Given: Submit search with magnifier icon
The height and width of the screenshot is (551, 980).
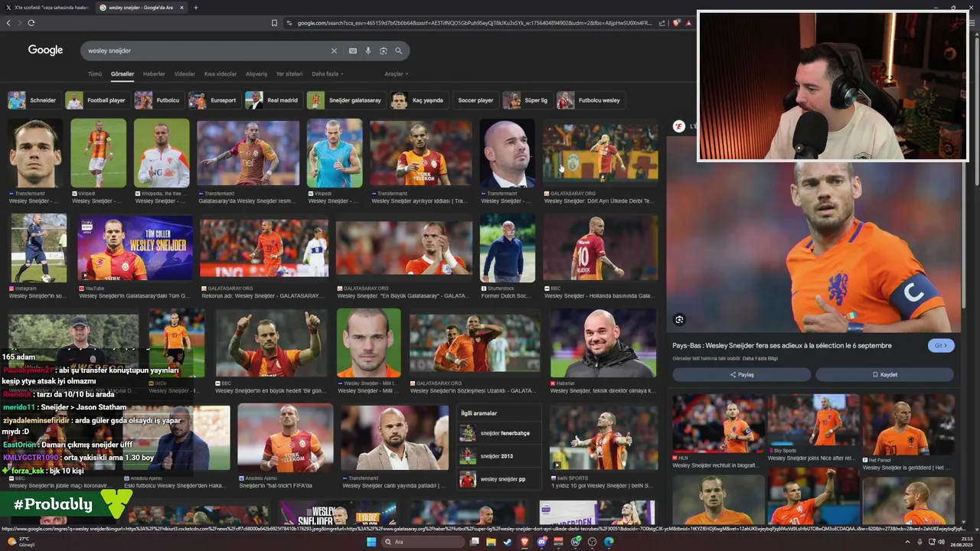Looking at the screenshot, I should click(x=398, y=51).
